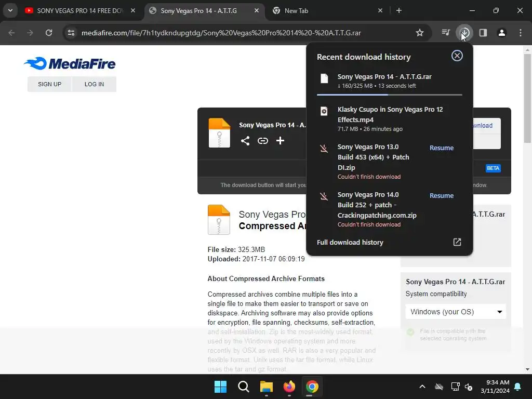The width and height of the screenshot is (532, 399).
Task: Open the browser tab search chevron
Action: [10, 10]
